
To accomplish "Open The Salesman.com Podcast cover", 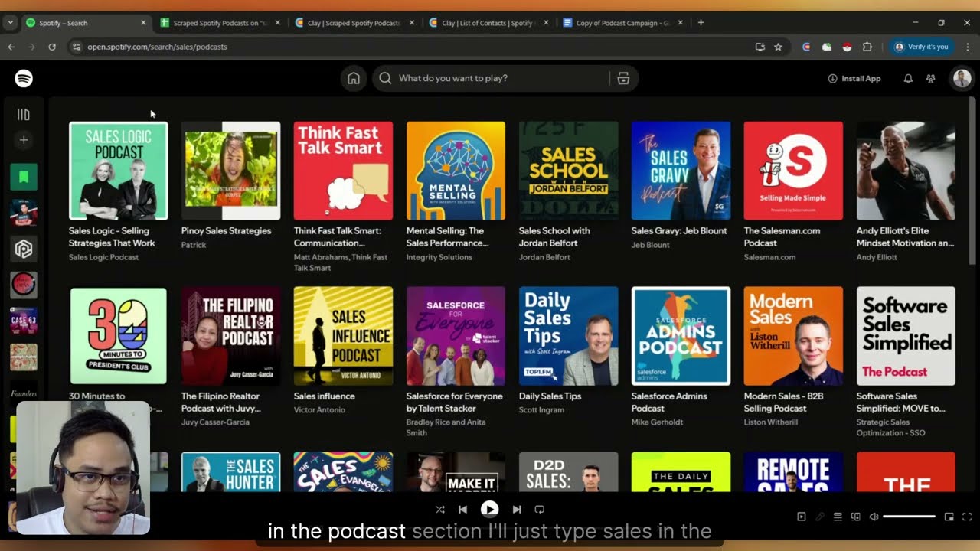I will (793, 171).
